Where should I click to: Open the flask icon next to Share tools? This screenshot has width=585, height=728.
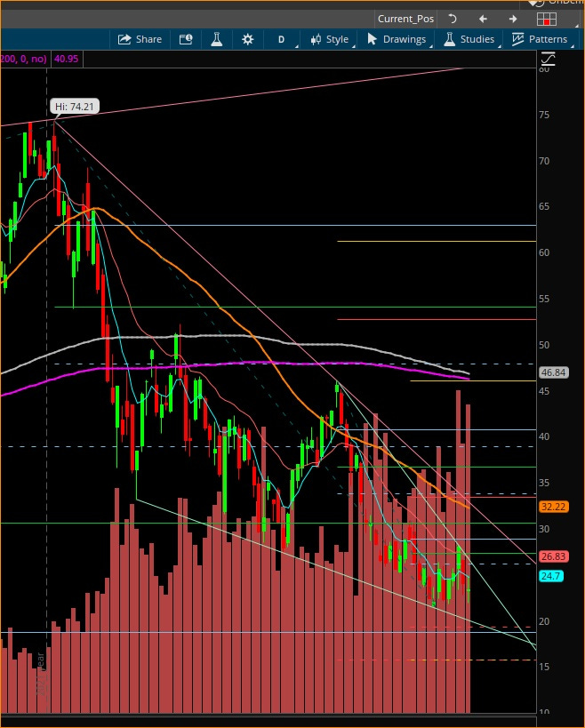click(216, 39)
